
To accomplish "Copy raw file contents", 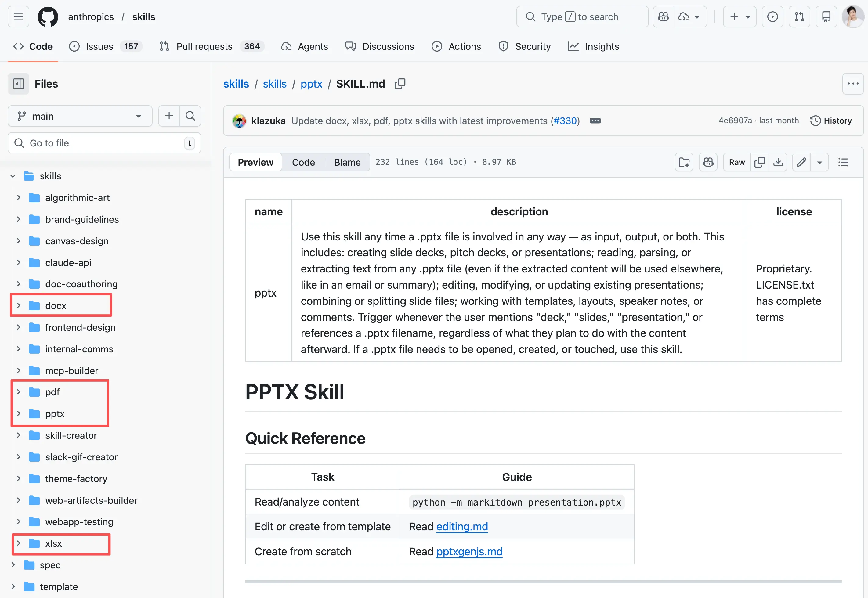I will pyautogui.click(x=760, y=162).
